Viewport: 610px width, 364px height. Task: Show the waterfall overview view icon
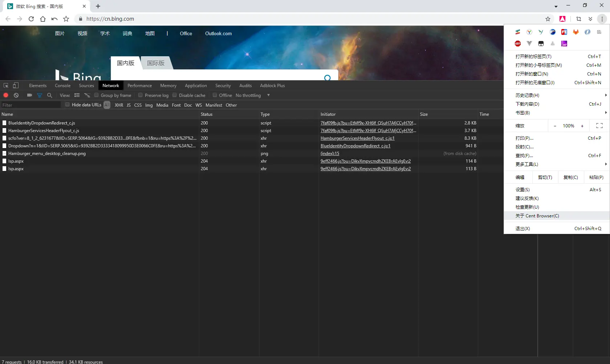(87, 95)
